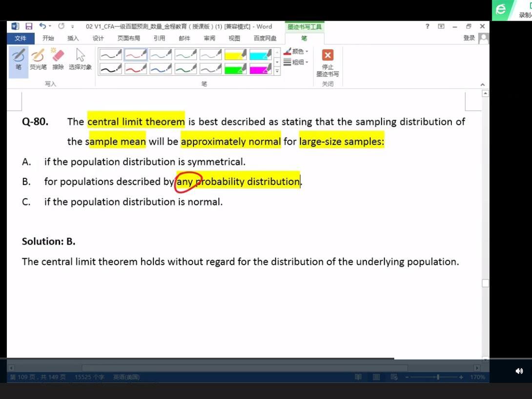Switch to the 引用 References tab
This screenshot has height=399, width=532.
click(x=159, y=39)
